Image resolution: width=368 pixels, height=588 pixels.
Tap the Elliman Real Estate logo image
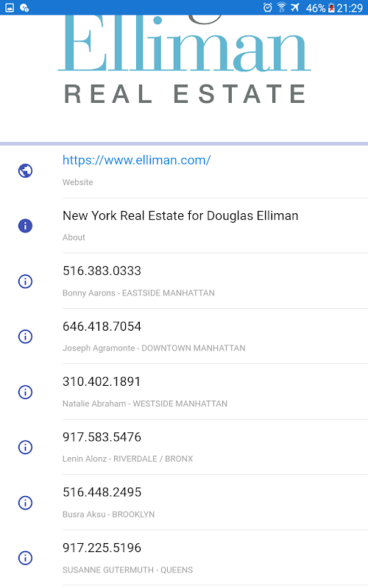click(x=185, y=60)
